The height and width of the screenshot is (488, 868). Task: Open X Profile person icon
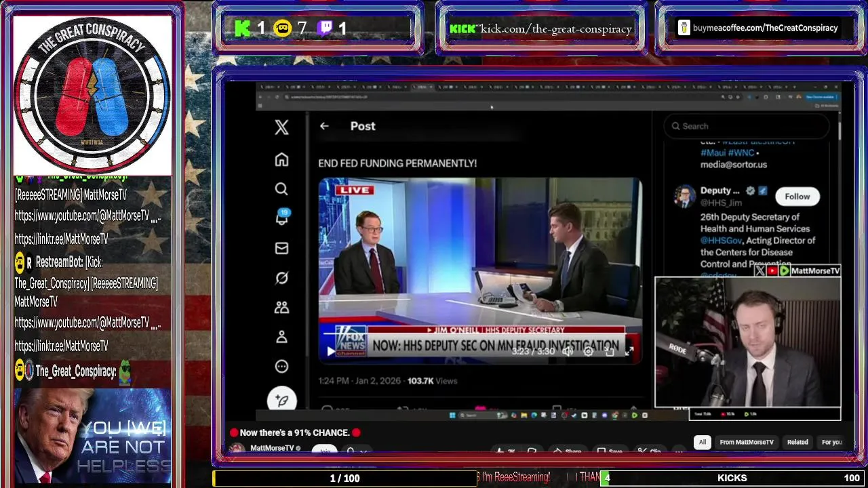click(x=281, y=337)
